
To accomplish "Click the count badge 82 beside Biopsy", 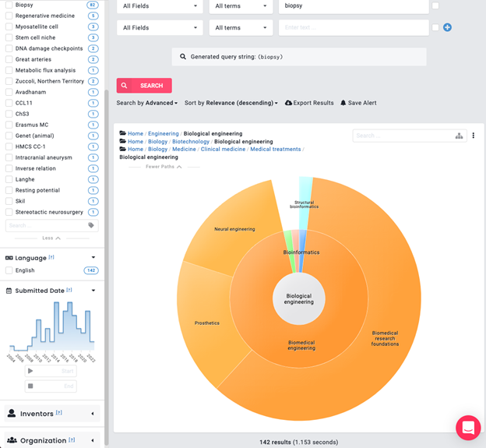I will 93,5.
